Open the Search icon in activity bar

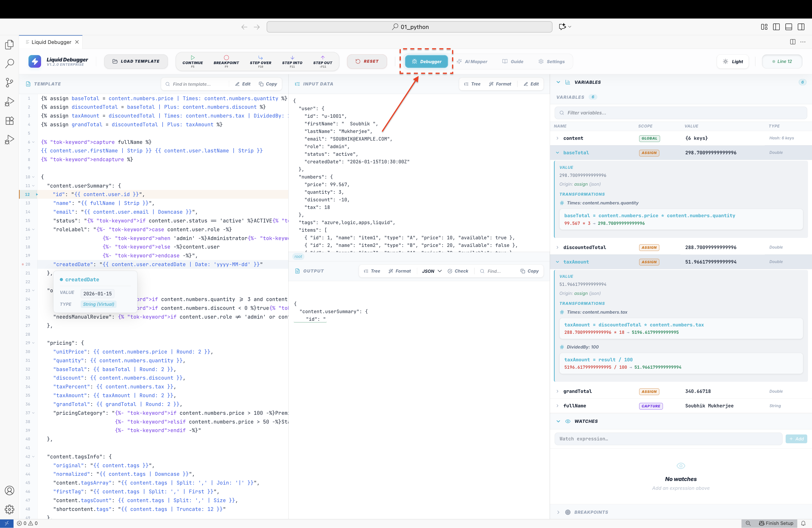tap(9, 63)
